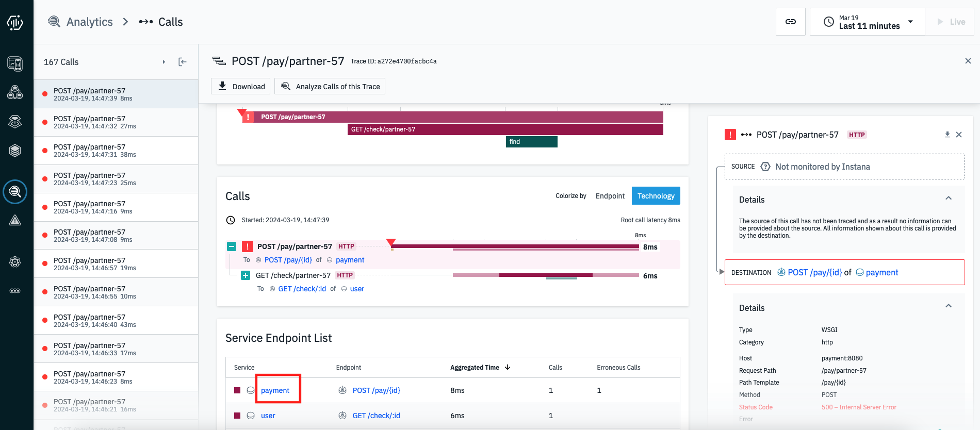Click the Calls breadcrumb
980x430 pixels.
tap(161, 22)
